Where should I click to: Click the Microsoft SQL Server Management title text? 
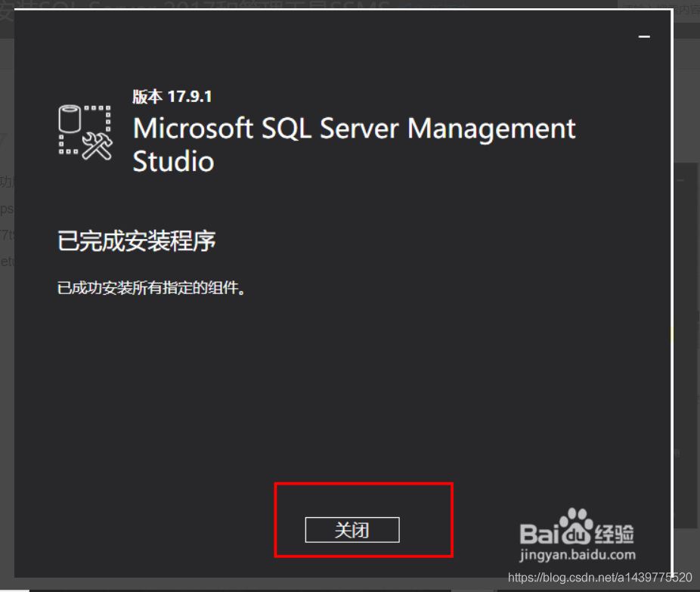pos(355,129)
